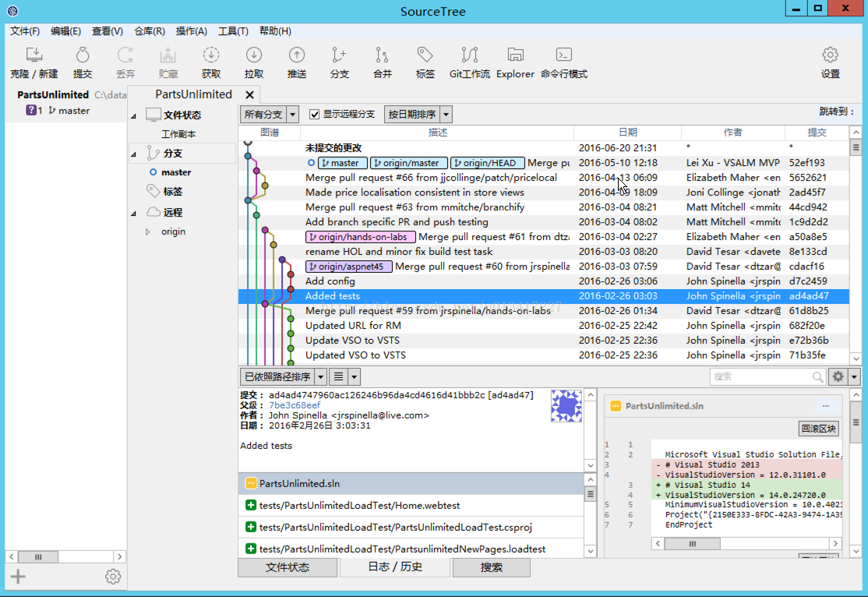
Task: Switch to Log / History (日志 / 历史) tab
Action: (x=395, y=567)
